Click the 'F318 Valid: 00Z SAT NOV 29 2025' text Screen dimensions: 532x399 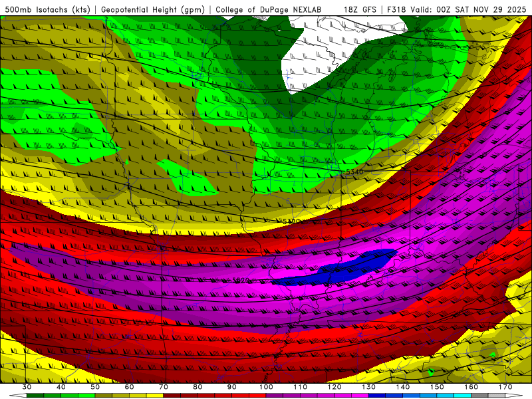[457, 9]
